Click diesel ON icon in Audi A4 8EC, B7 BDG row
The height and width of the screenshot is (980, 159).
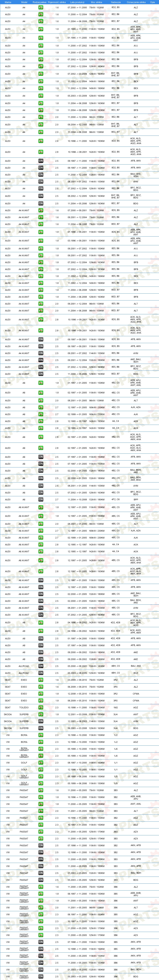tap(41, 204)
